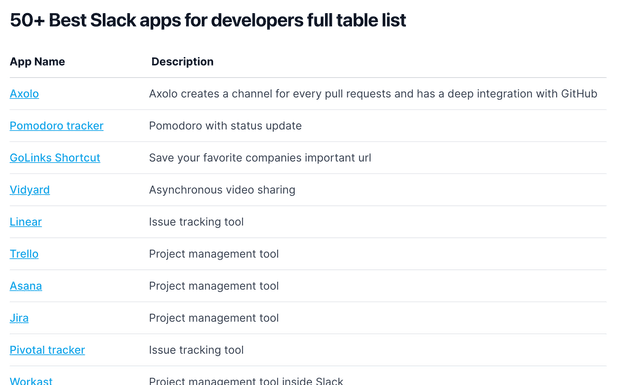This screenshot has height=385, width=640.
Task: Click the App Name column header
Action: pos(37,62)
